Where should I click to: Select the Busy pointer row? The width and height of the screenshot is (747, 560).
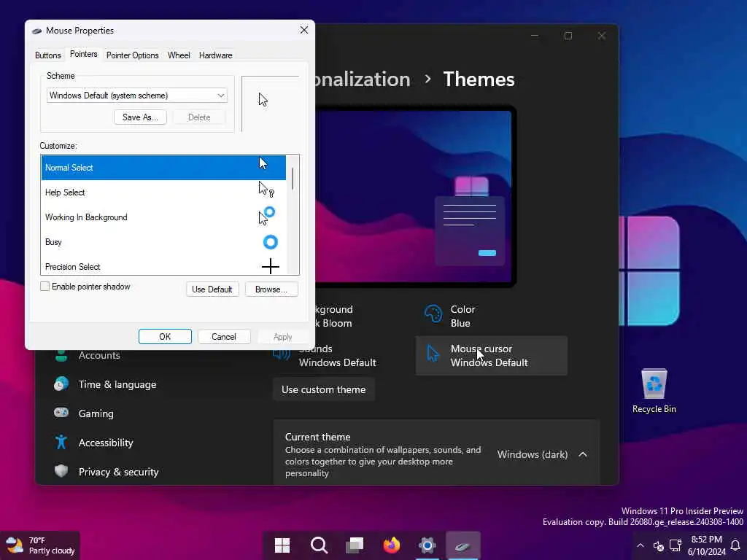point(163,242)
